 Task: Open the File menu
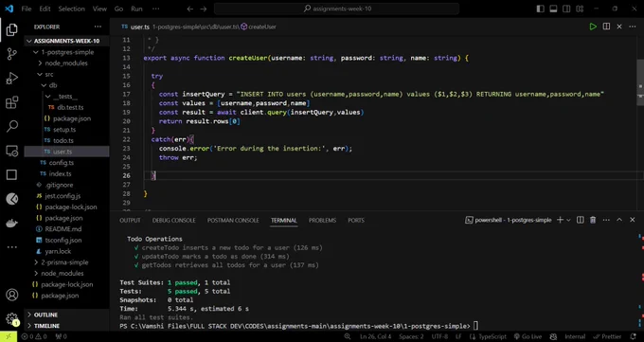tap(27, 9)
